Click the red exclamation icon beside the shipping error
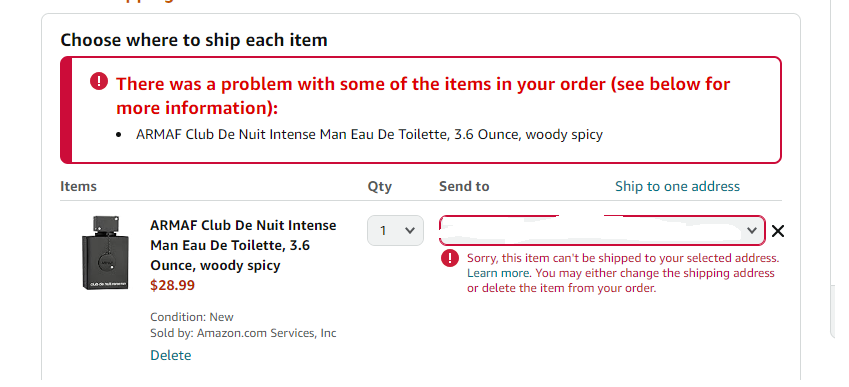The height and width of the screenshot is (387, 849). tap(450, 258)
